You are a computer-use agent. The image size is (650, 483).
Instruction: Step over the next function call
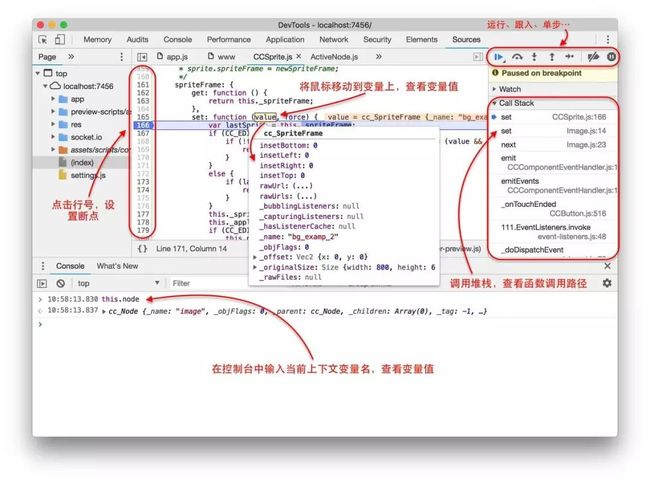pos(517,57)
